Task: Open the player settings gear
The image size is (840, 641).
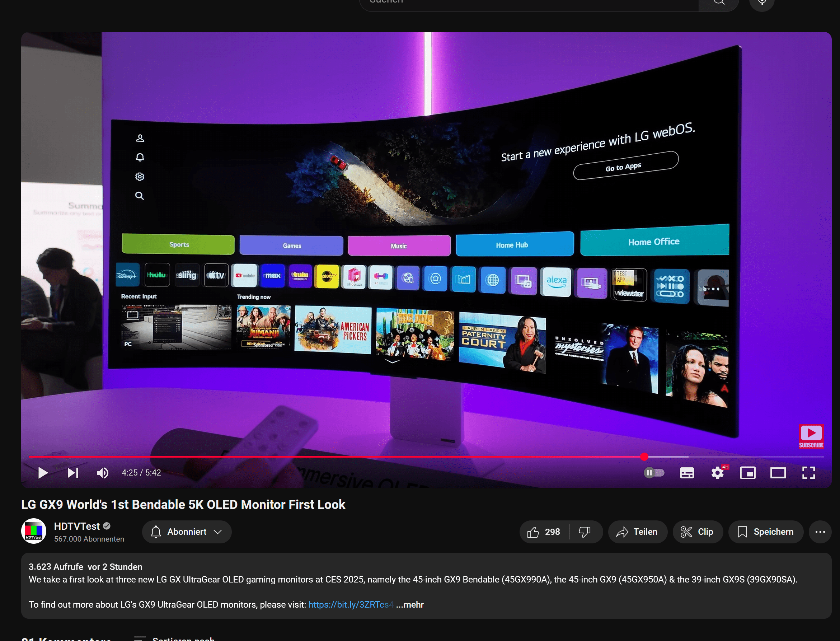Action: (718, 473)
